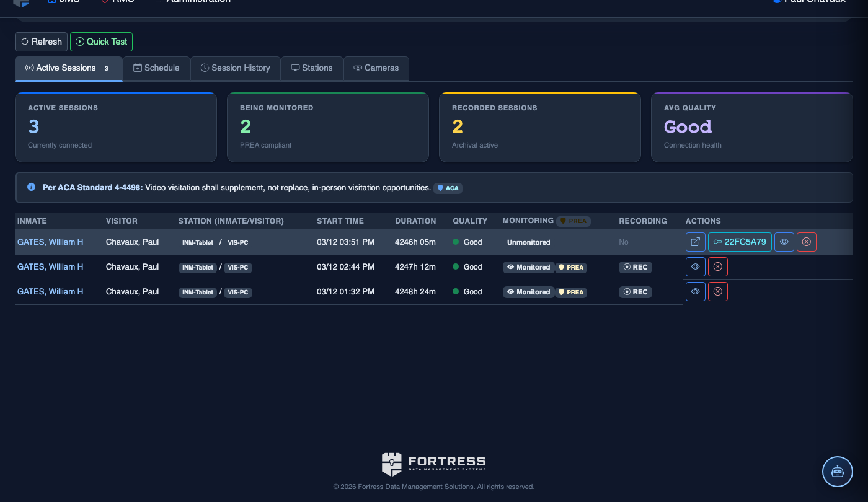868x502 pixels.
Task: Click the Monitored badge in the 02:44 PM row
Action: click(x=529, y=267)
